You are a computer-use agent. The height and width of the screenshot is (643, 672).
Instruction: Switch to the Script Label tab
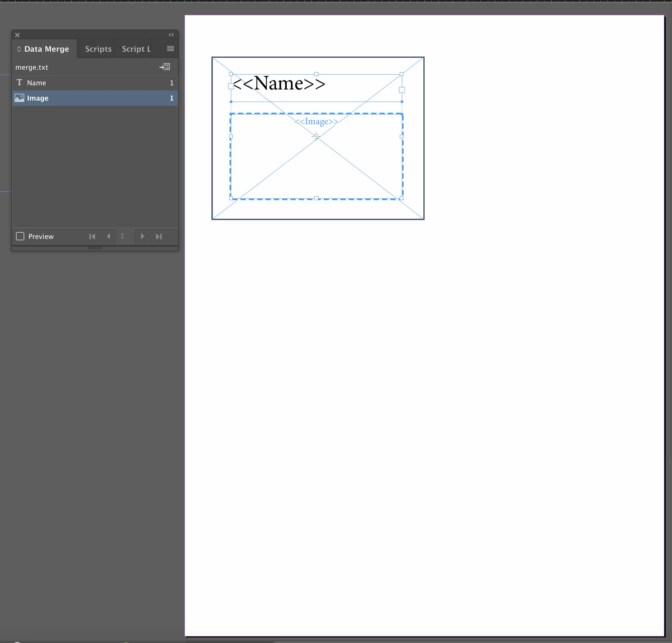(x=136, y=49)
